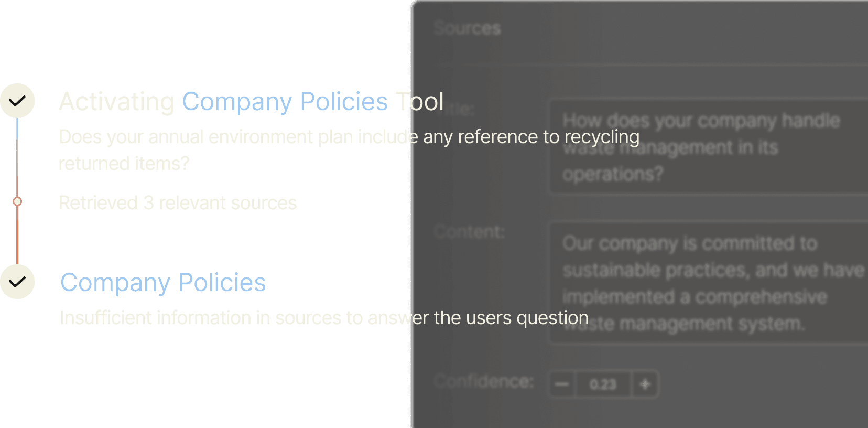This screenshot has height=428, width=868.
Task: Click the checkmark icon beside Activating Company Policies Tool
Action: point(17,101)
